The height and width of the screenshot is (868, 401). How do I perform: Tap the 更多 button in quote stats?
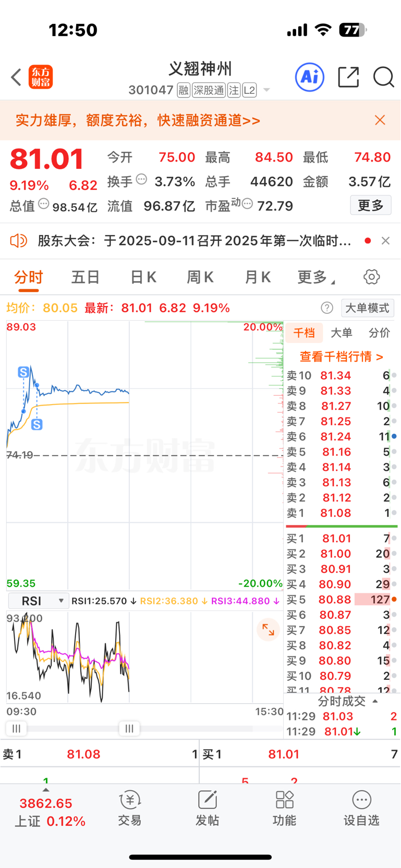click(371, 205)
